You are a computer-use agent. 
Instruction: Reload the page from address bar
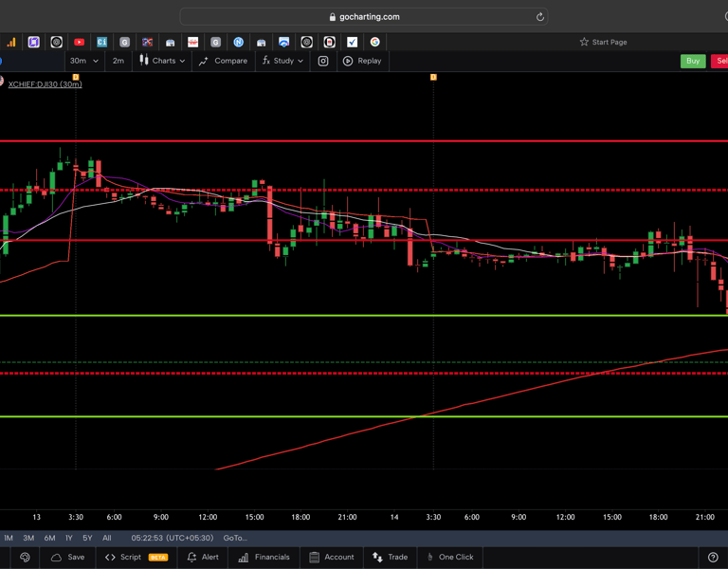[x=539, y=17]
